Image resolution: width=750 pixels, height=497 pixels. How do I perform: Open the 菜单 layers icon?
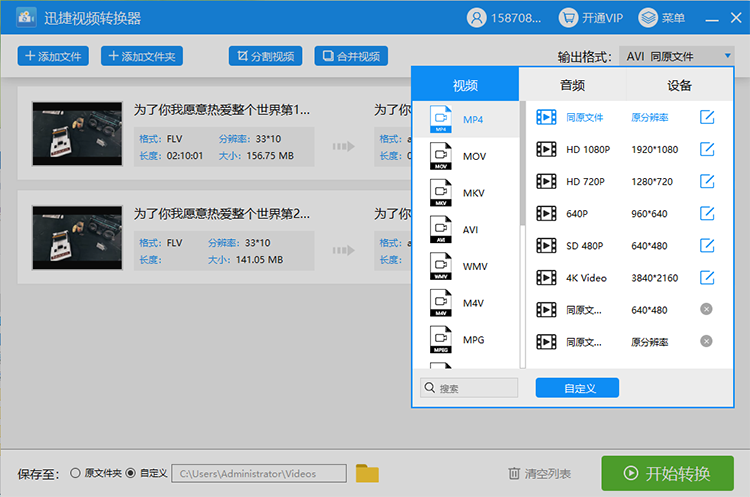click(x=648, y=18)
